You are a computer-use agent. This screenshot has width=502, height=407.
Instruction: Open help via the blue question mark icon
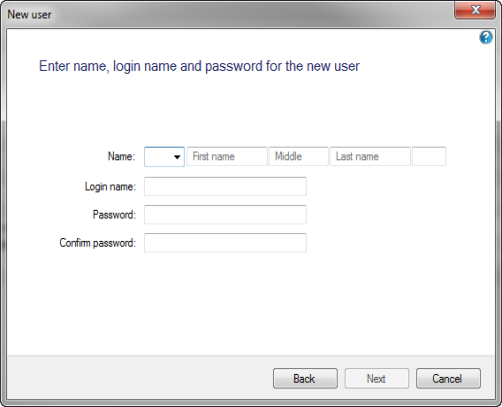coord(486,37)
